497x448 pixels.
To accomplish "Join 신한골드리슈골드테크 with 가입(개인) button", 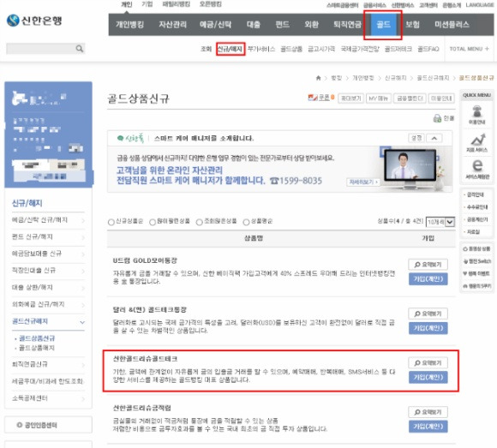I will click(428, 377).
